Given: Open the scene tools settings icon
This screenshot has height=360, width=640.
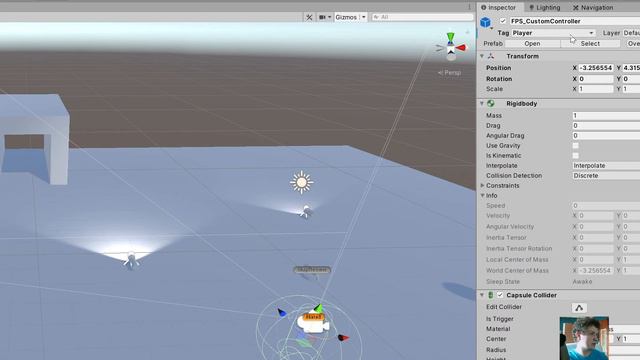Looking at the screenshot, I should (x=309, y=17).
